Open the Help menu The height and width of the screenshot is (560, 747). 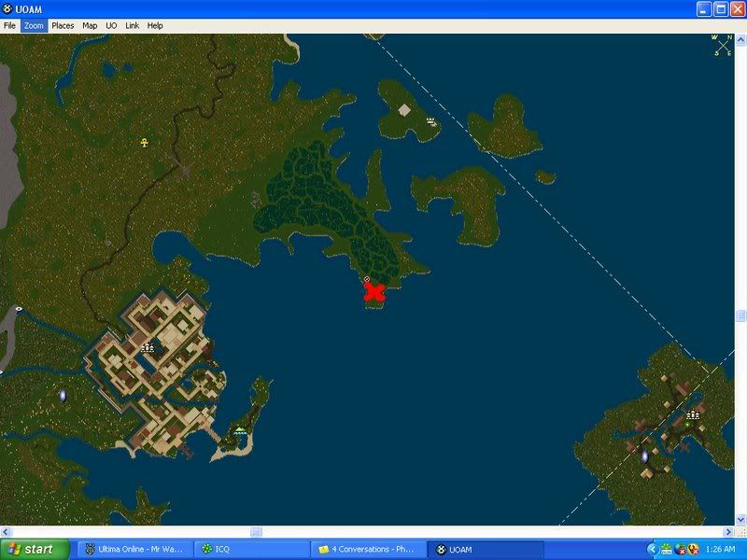click(x=155, y=26)
